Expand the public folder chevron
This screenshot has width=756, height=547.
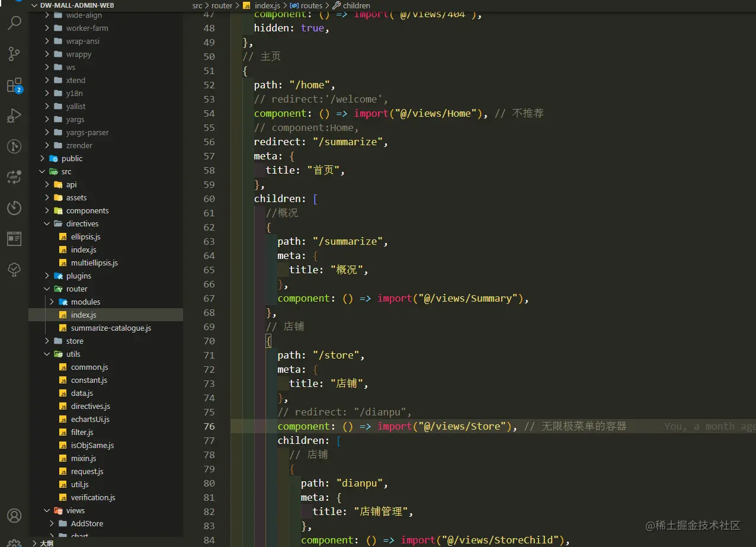click(42, 158)
